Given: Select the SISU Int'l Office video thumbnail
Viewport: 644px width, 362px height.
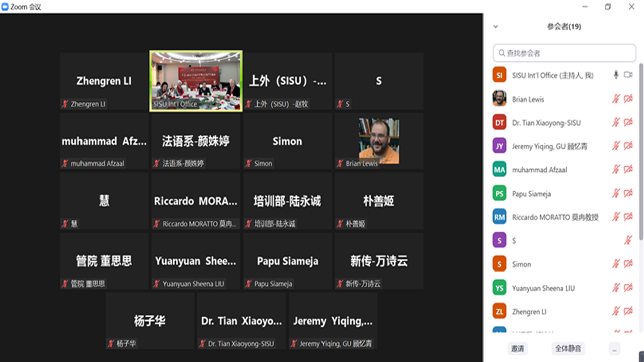Looking at the screenshot, I should click(x=196, y=80).
